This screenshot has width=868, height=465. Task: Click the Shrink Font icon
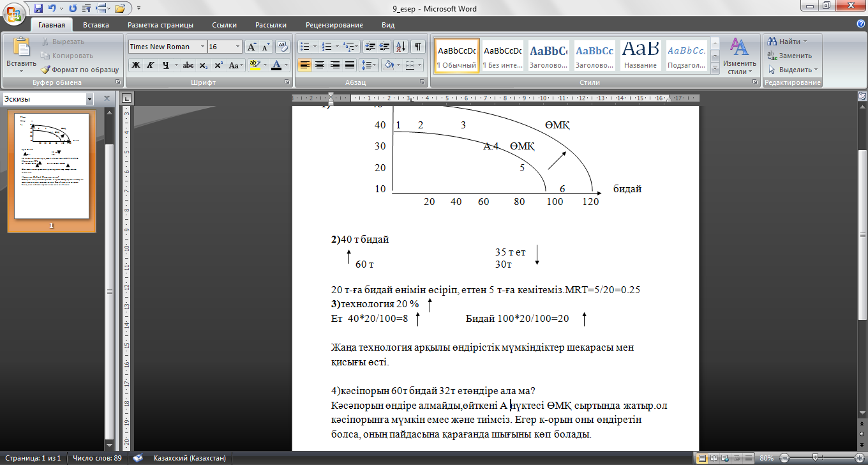point(266,47)
